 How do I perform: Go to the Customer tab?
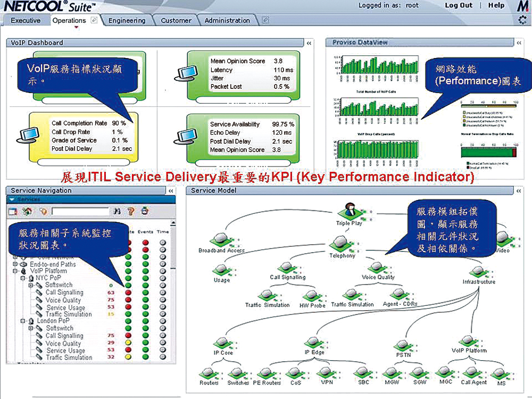176,21
